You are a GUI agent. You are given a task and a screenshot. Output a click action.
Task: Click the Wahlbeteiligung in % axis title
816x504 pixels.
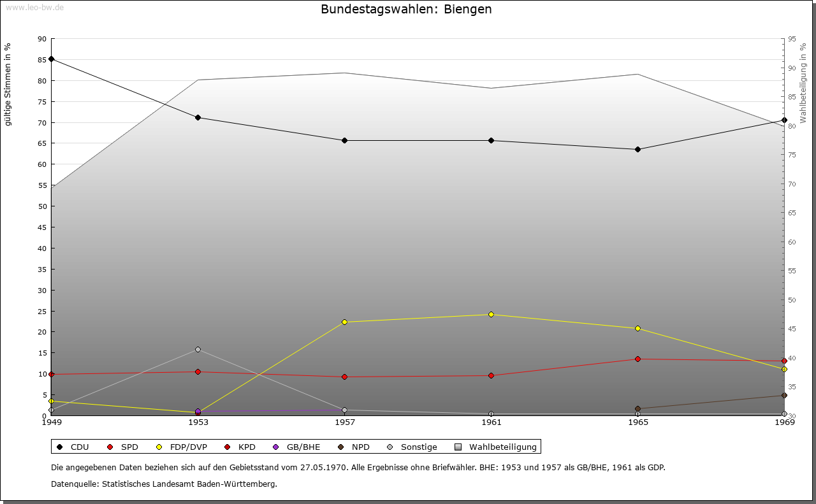coord(803,83)
